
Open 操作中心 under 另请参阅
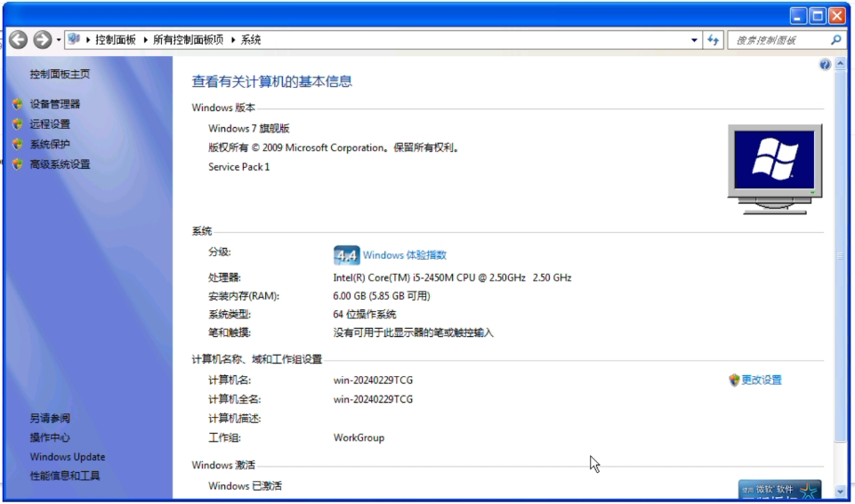coord(50,437)
